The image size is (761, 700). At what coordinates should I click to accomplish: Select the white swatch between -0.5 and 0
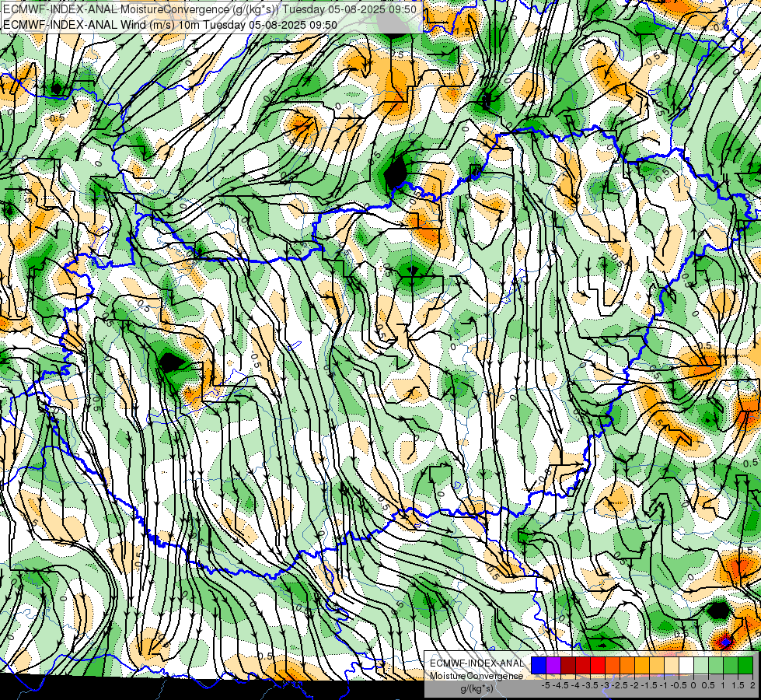click(x=686, y=665)
